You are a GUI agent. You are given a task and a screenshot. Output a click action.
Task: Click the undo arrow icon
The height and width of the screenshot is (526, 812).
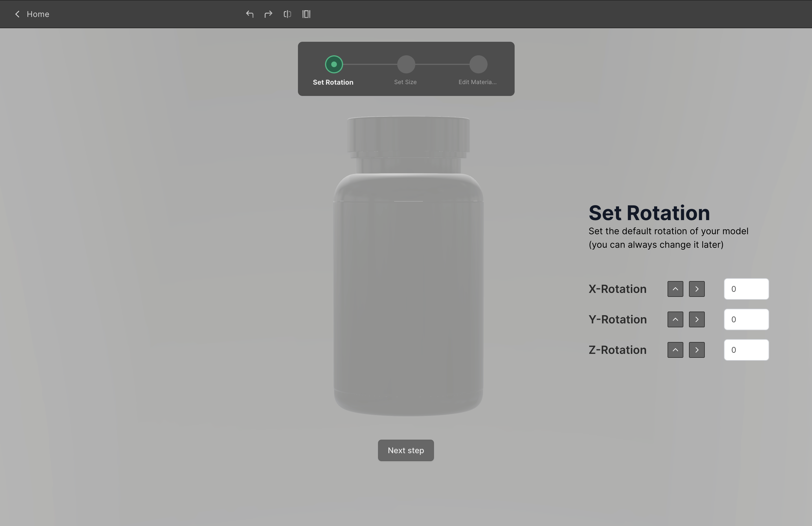coord(250,14)
